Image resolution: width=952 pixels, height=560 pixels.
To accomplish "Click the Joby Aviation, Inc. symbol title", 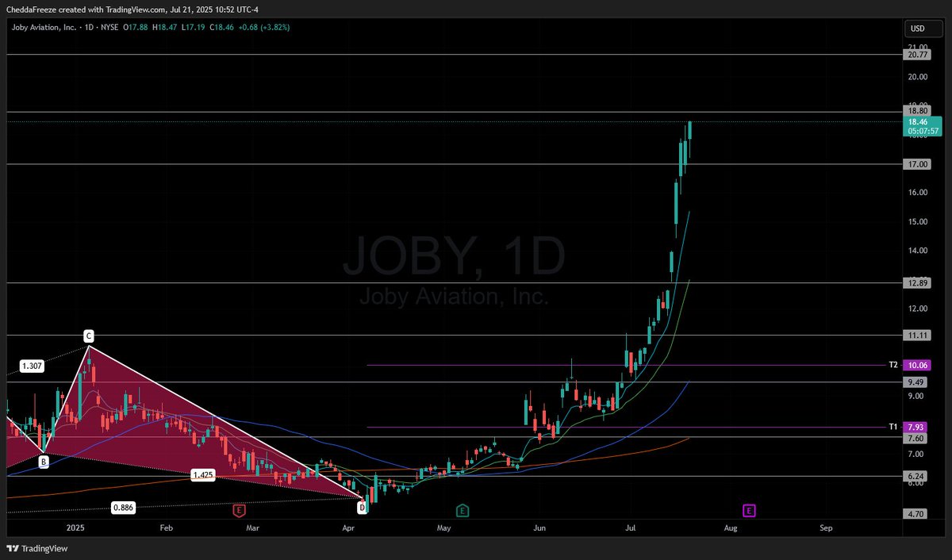I will (x=44, y=27).
